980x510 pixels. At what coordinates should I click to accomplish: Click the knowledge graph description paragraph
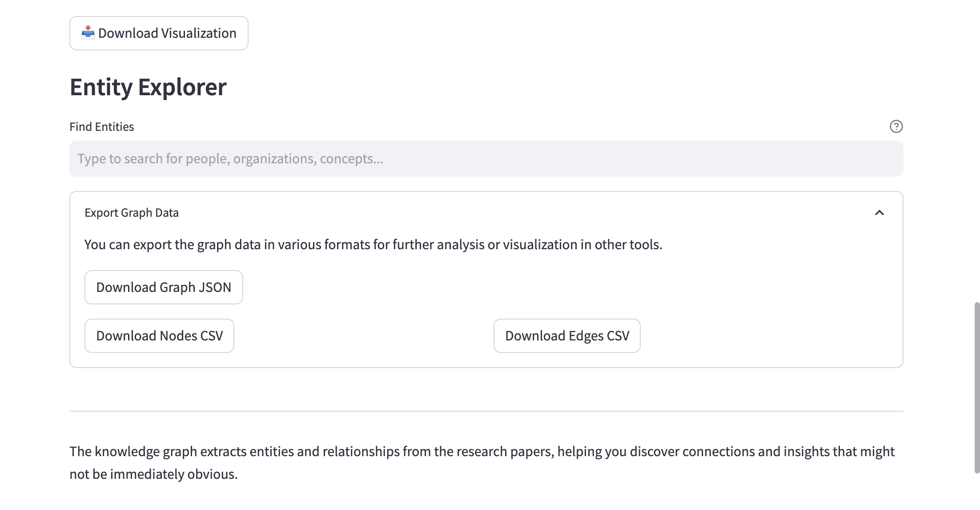point(482,463)
